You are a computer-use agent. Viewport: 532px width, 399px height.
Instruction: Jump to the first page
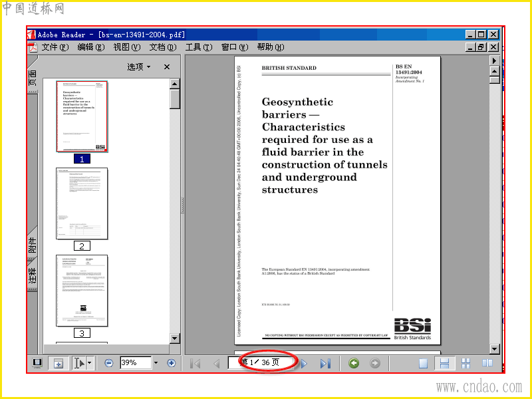[x=195, y=363]
